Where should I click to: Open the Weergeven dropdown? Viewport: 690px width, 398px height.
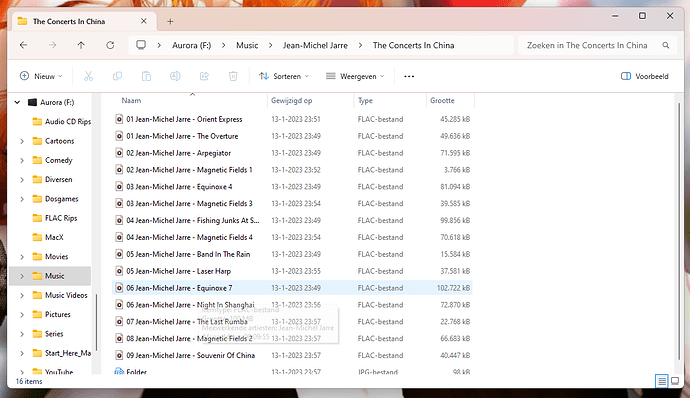point(355,76)
